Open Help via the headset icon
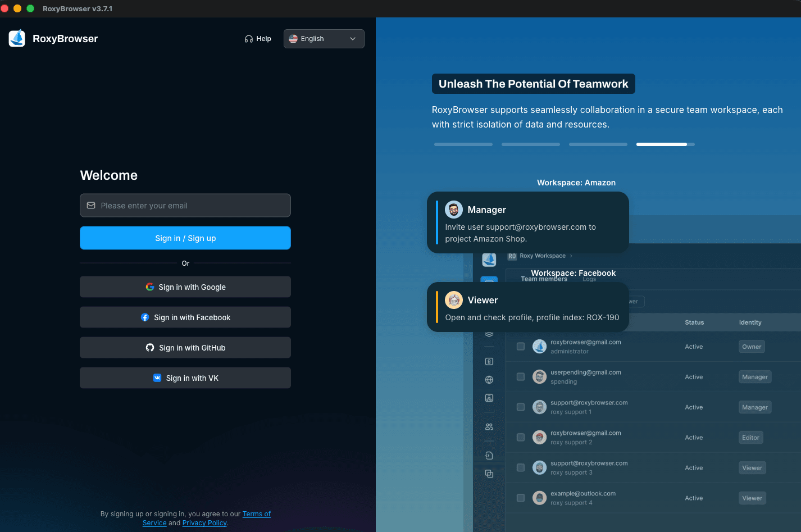The width and height of the screenshot is (801, 532). click(x=249, y=39)
